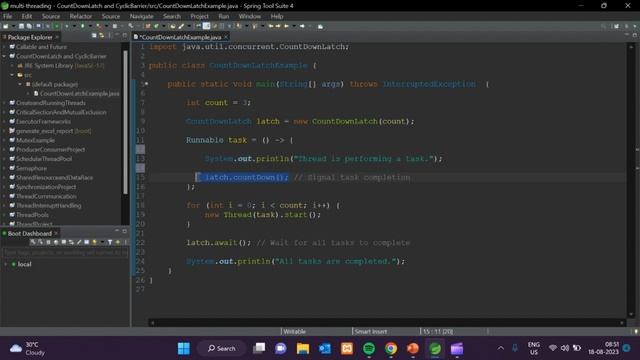The image size is (640, 360).
Task: Collapse the src folder
Action: pyautogui.click(x=12, y=75)
